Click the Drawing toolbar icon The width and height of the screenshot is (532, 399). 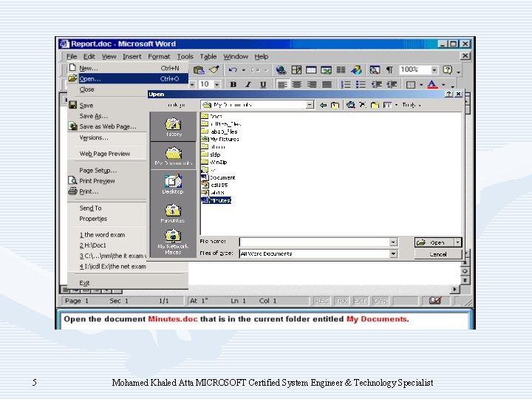[356, 70]
